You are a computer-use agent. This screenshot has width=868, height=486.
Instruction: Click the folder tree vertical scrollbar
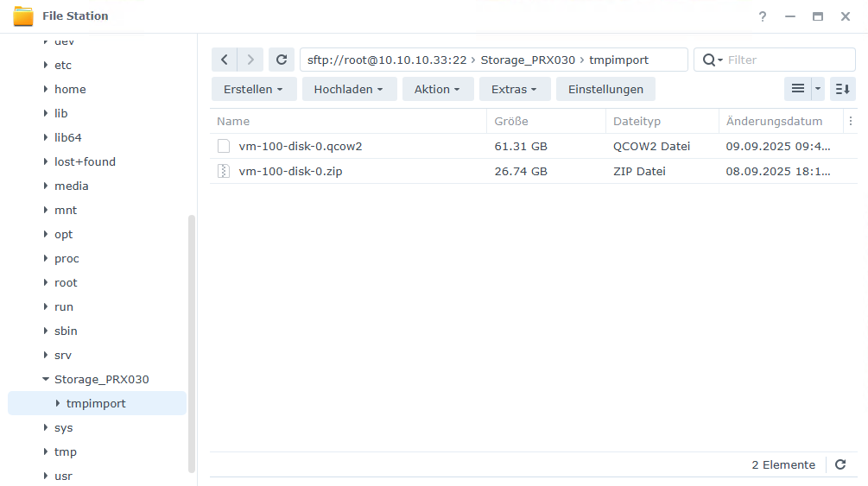pyautogui.click(x=192, y=344)
